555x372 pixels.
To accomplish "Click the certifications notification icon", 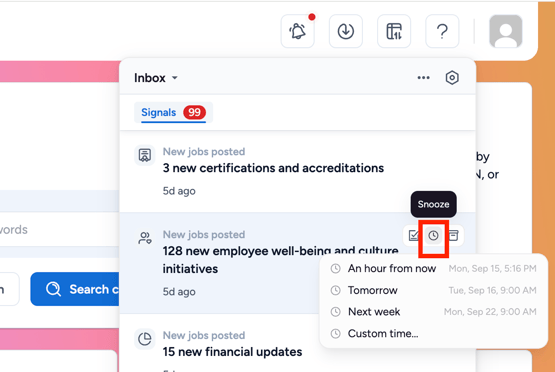I will [144, 155].
